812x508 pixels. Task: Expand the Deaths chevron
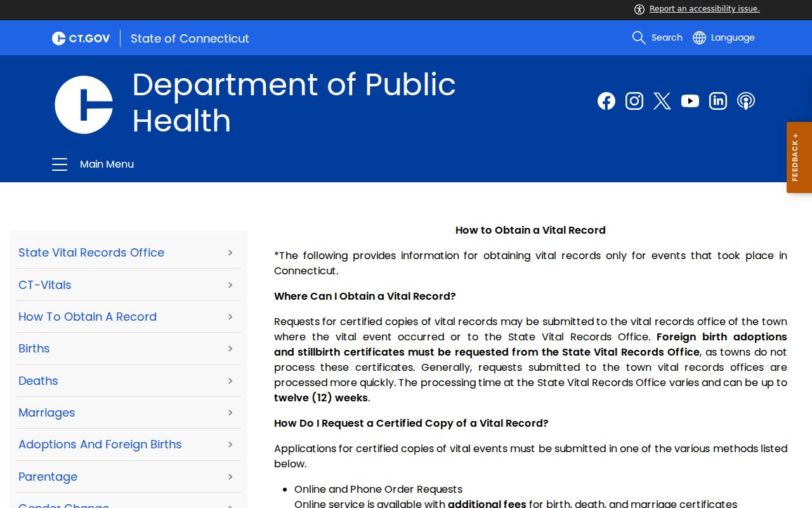230,381
